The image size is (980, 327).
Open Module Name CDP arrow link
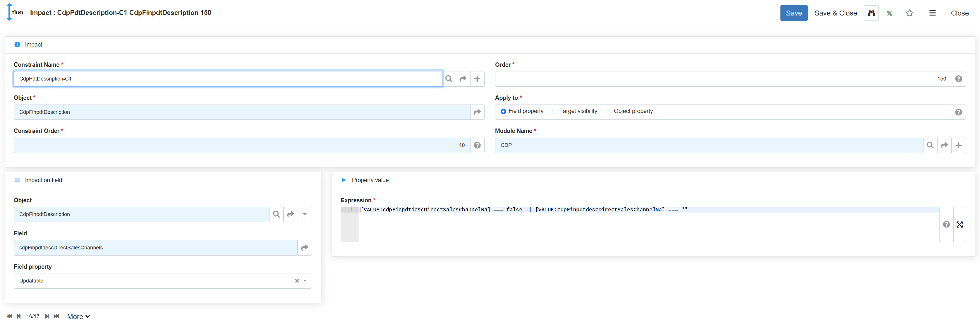click(x=944, y=145)
